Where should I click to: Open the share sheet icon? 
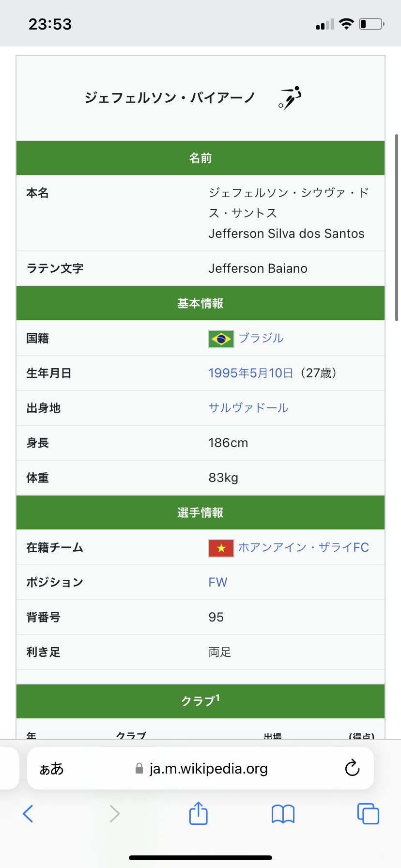tap(198, 813)
